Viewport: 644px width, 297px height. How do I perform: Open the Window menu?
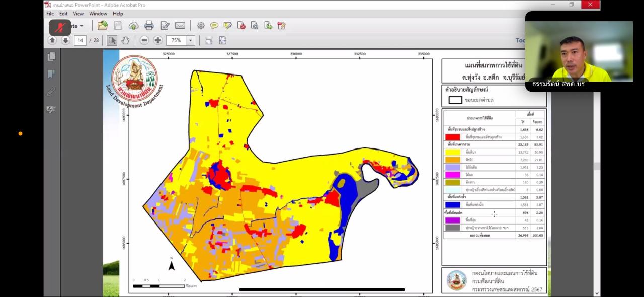[x=98, y=14]
